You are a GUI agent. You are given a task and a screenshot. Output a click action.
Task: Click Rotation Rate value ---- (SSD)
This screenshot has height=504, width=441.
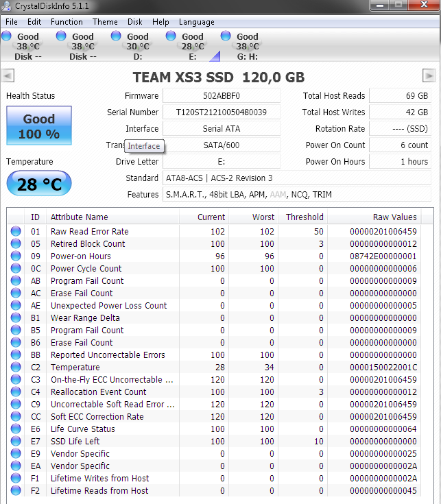(400, 129)
